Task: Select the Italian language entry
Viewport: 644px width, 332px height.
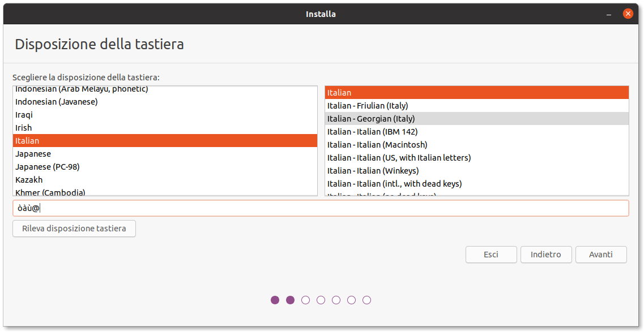Action: (27, 141)
